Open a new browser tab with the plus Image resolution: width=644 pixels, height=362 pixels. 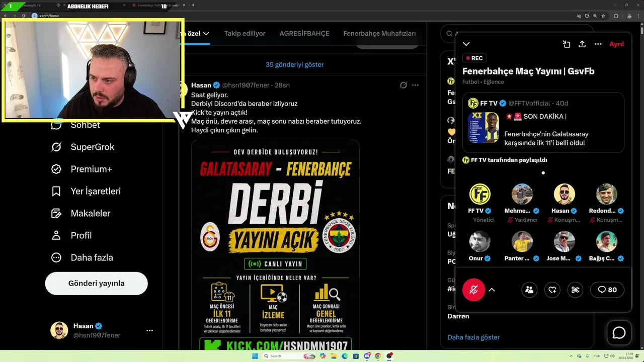click(193, 5)
